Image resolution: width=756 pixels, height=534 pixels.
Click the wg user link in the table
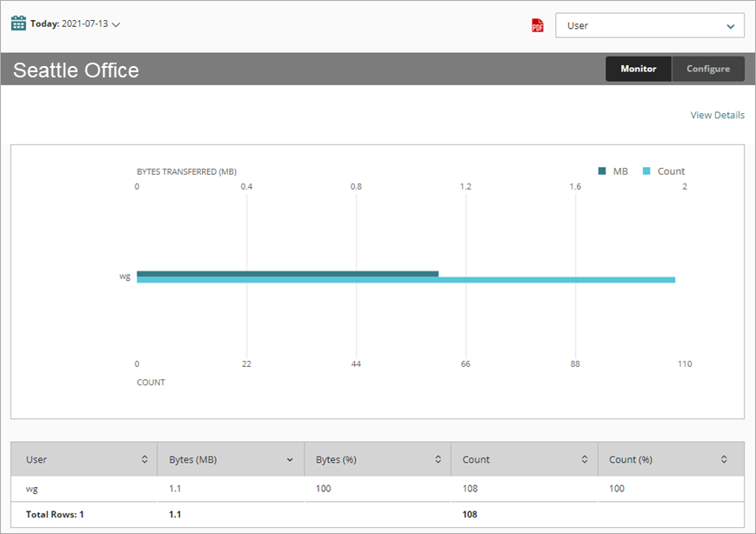(x=31, y=489)
